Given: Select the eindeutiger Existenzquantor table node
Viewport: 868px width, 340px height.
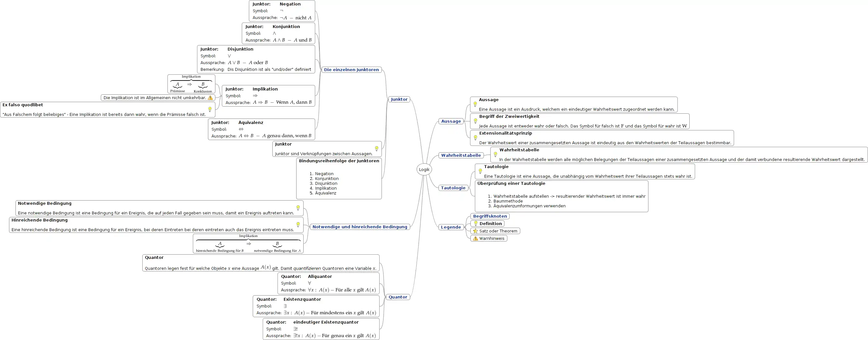Looking at the screenshot, I should (321, 329).
